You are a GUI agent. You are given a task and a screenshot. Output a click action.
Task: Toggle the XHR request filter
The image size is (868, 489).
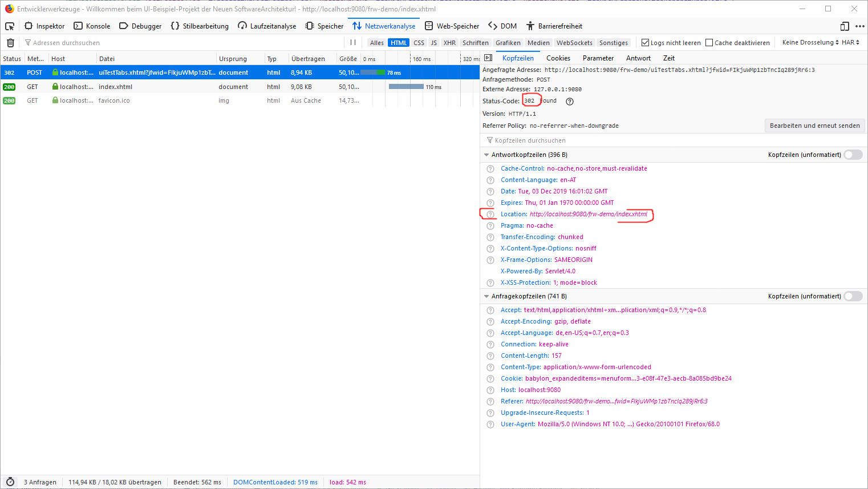pos(450,43)
